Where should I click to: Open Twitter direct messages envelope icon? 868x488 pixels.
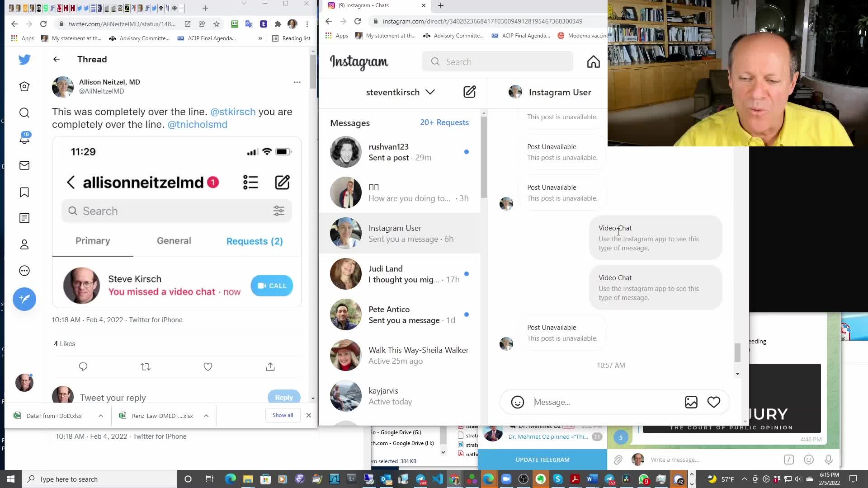point(24,165)
